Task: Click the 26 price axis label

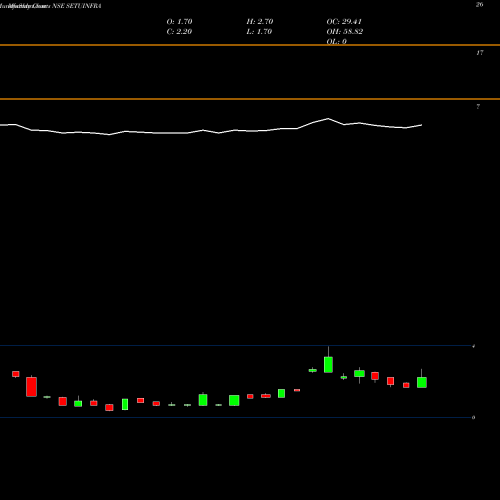Action: (x=479, y=5)
